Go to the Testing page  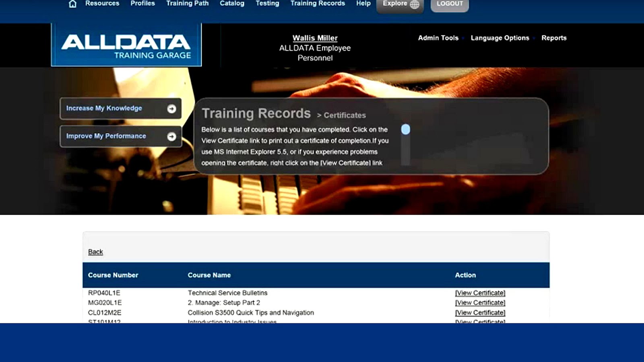pos(267,3)
